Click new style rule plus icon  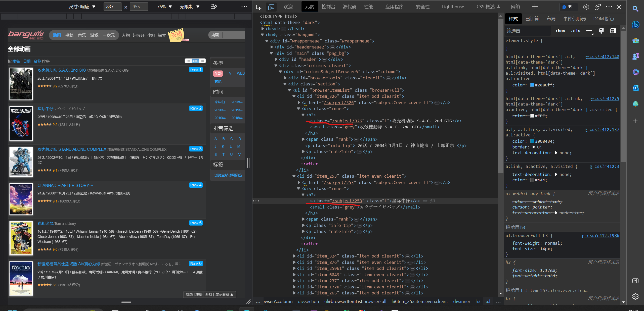coord(589,31)
